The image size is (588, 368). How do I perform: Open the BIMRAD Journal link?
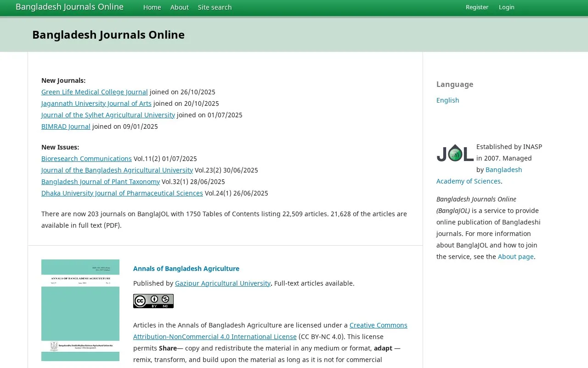click(x=66, y=126)
